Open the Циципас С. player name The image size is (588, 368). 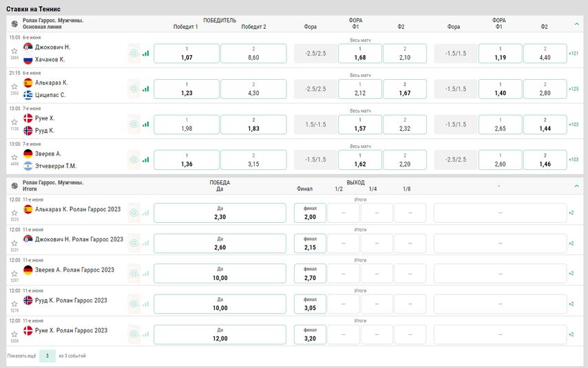pos(50,95)
